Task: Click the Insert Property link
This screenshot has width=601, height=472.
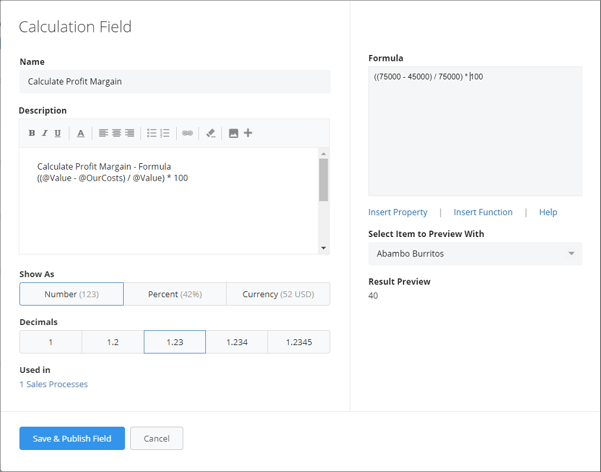Action: pos(397,212)
